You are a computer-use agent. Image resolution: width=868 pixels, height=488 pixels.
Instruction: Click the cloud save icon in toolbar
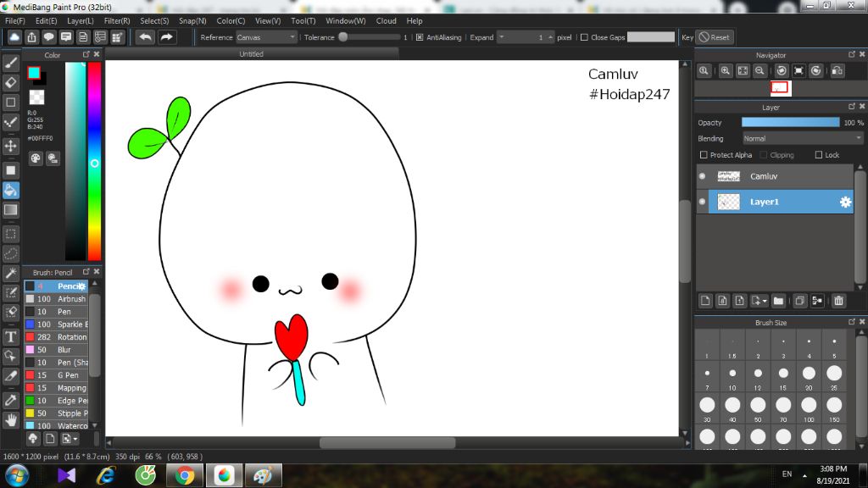pos(14,37)
